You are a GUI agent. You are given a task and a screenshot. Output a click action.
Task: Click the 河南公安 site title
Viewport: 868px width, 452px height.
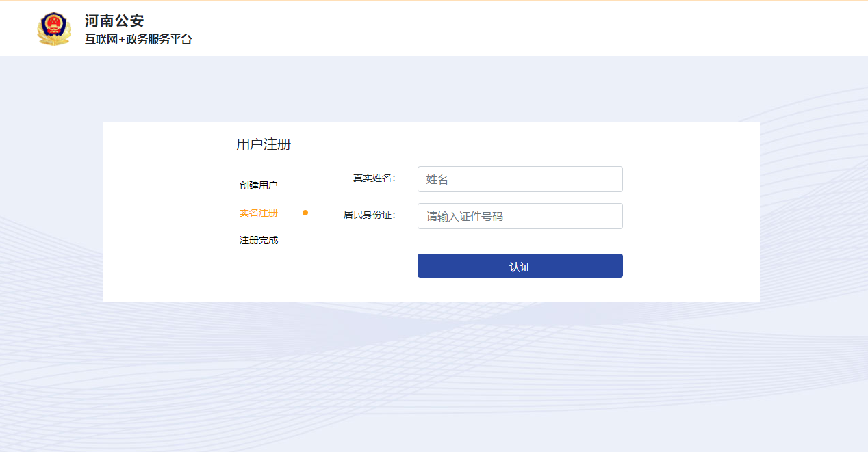tap(114, 21)
